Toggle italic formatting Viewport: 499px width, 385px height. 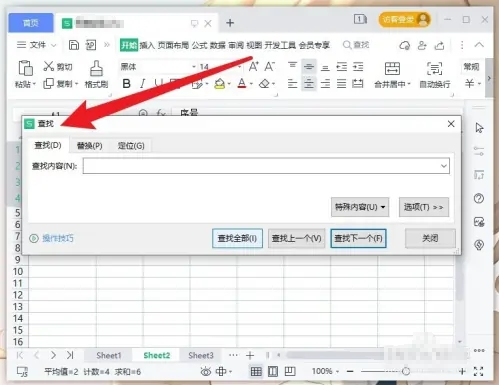143,84
